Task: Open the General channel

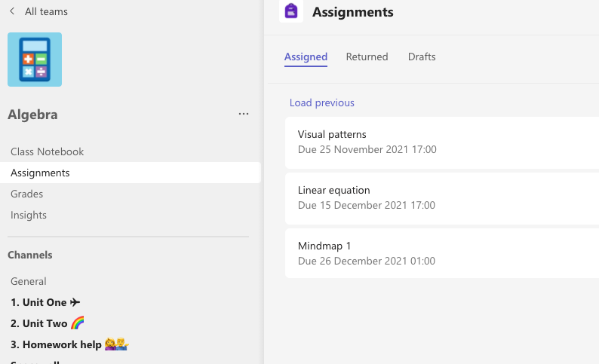Action: [x=29, y=281]
